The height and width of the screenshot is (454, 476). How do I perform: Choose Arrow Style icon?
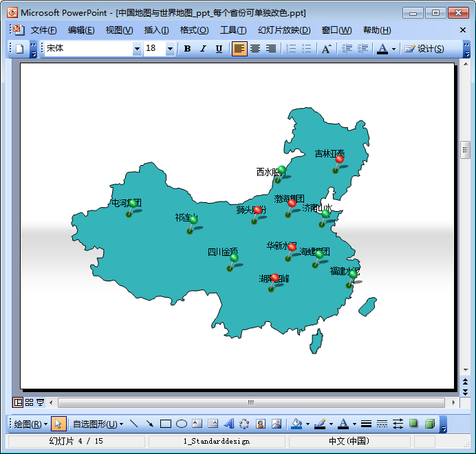point(398,424)
